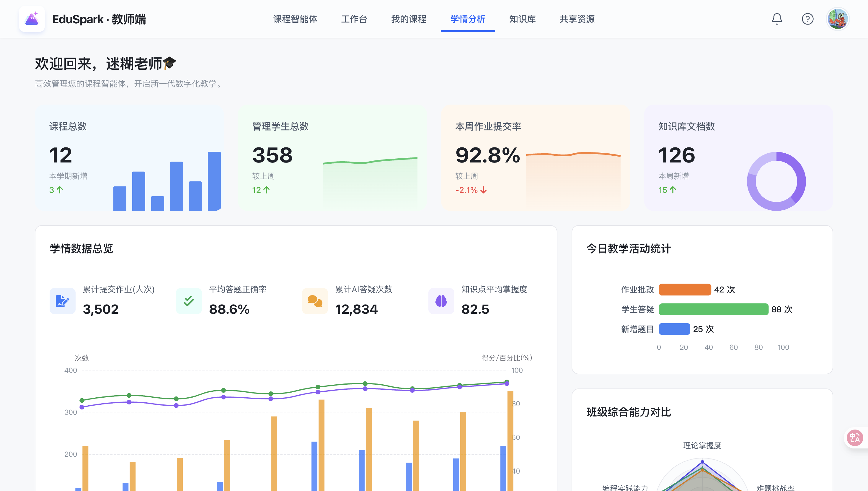Click the answer accuracy checkmark icon

[189, 301]
